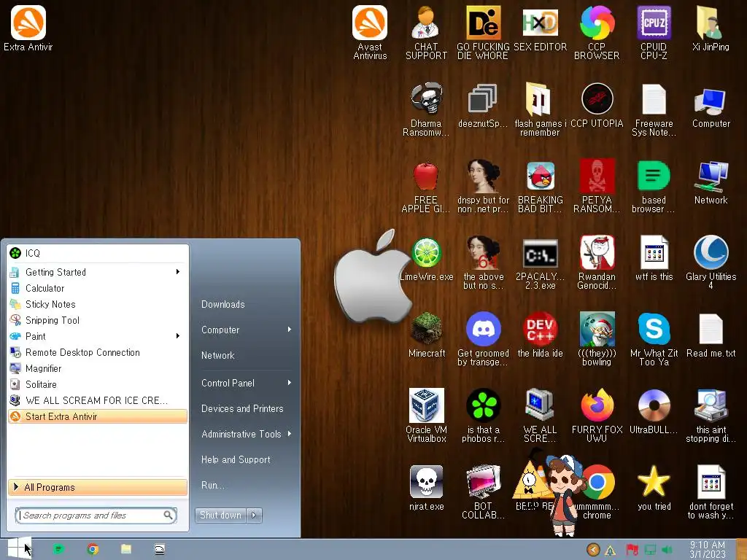The height and width of the screenshot is (560, 747).
Task: Open Snipping Tool from Start menu
Action: coord(98,320)
